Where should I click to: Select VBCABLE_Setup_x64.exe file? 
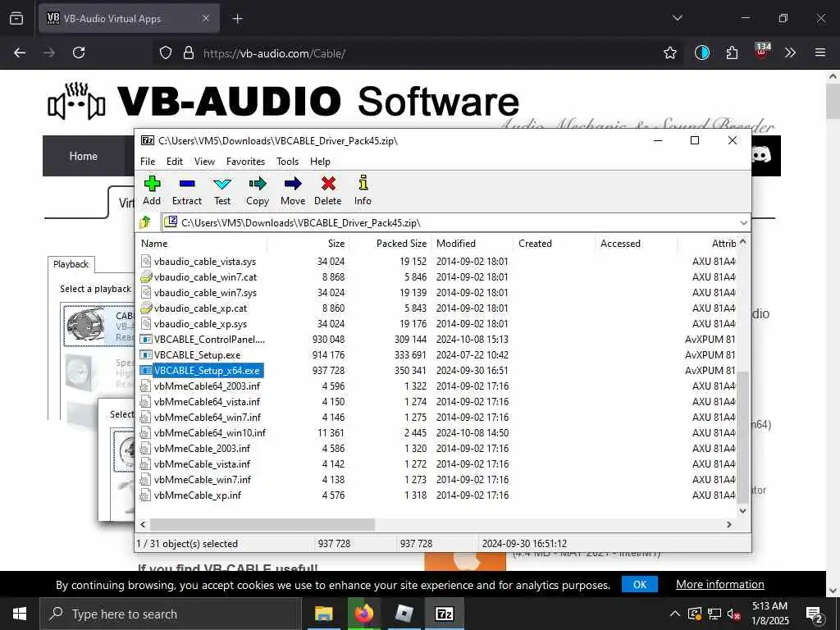(207, 370)
